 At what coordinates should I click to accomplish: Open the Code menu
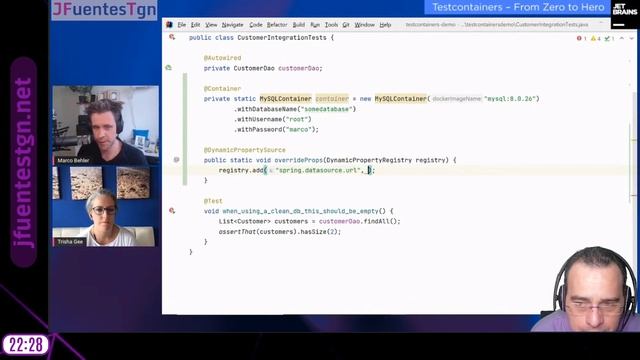tap(256, 25)
